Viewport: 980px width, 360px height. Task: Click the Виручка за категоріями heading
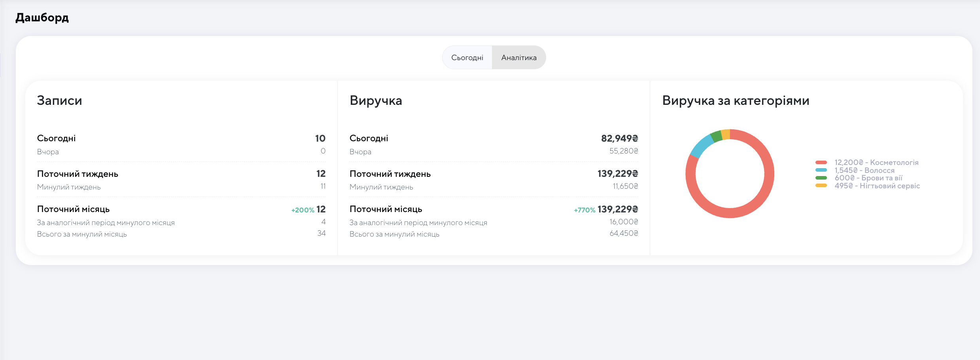[736, 100]
